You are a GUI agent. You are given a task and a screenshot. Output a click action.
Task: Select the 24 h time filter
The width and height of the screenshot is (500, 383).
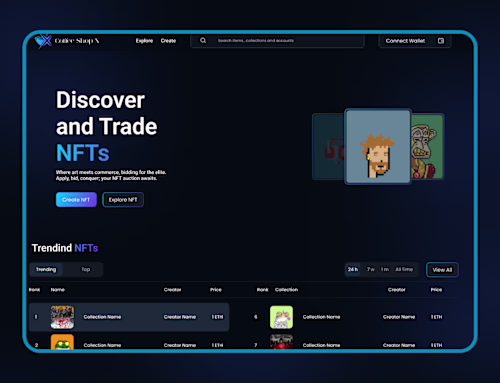pos(353,269)
